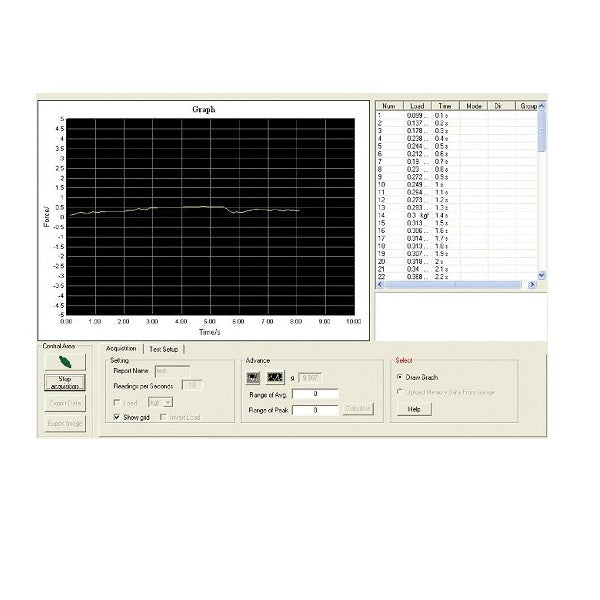
Task: Switch to the Acquisition tab
Action: [x=121, y=349]
